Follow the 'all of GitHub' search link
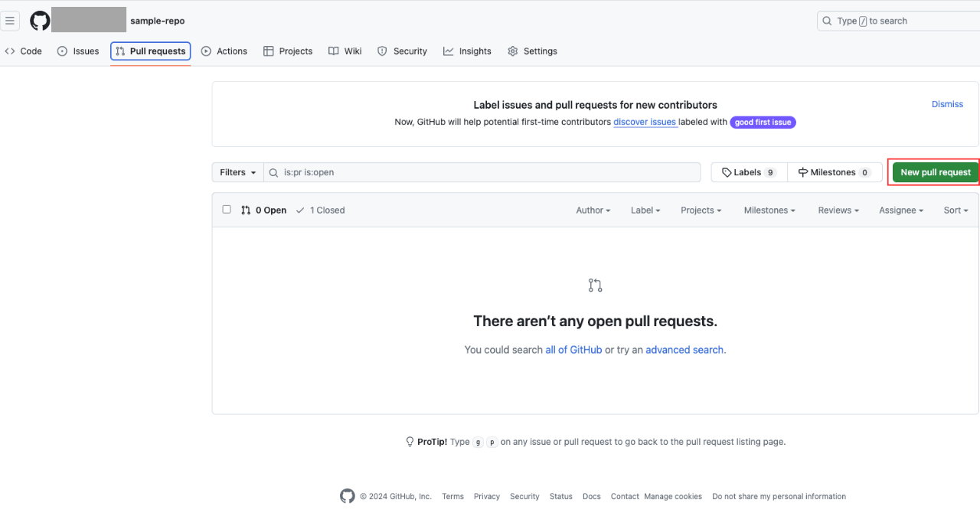This screenshot has width=980, height=513. tap(573, 350)
